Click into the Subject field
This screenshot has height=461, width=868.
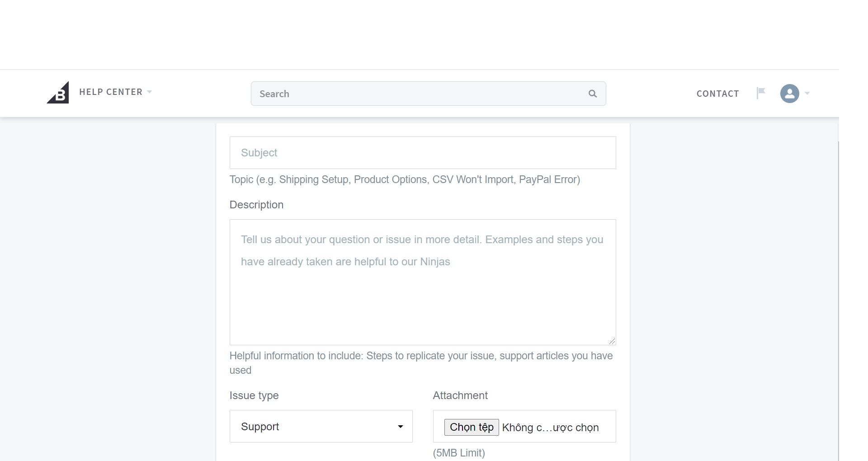click(422, 153)
